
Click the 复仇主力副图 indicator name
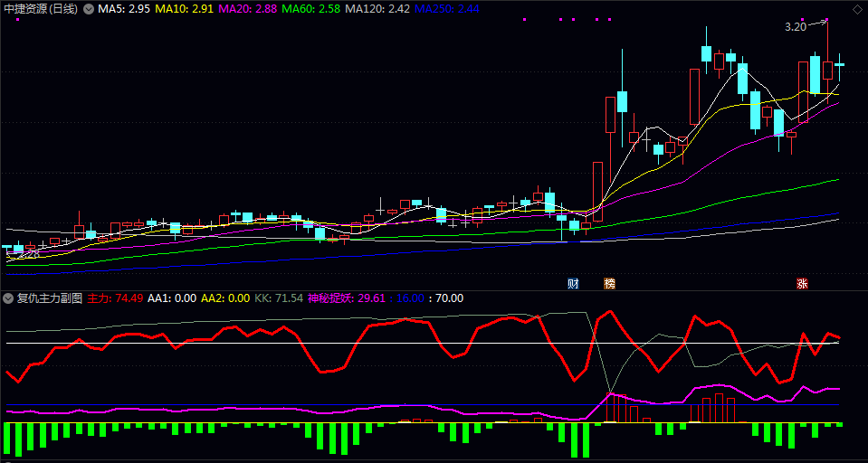click(x=50, y=298)
